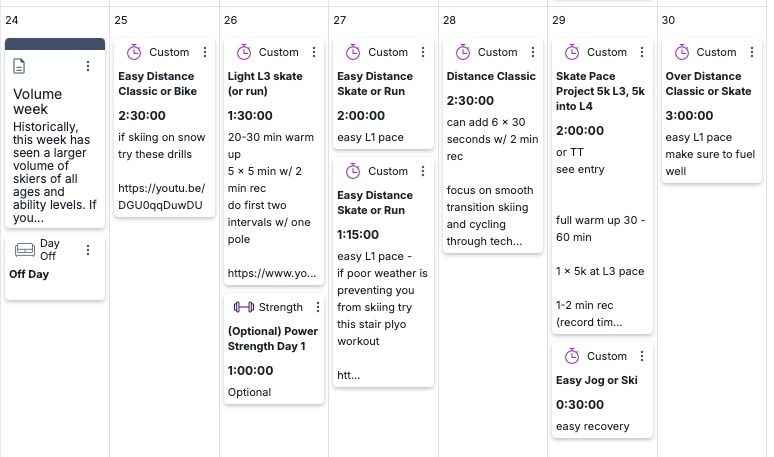Open kebab menu on Light L3 skate workout
774x457 pixels.
(315, 52)
